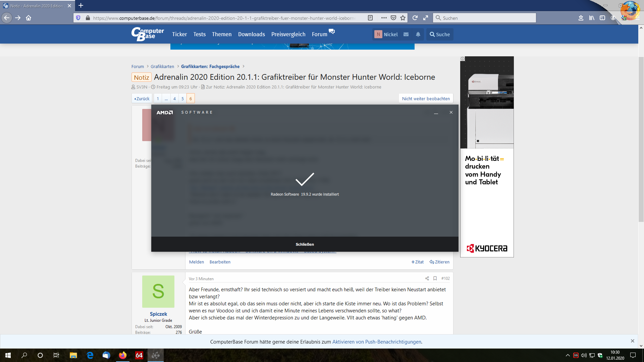Open Firefox library icon in toolbar
Screen dimensions: 644x362
click(592, 18)
